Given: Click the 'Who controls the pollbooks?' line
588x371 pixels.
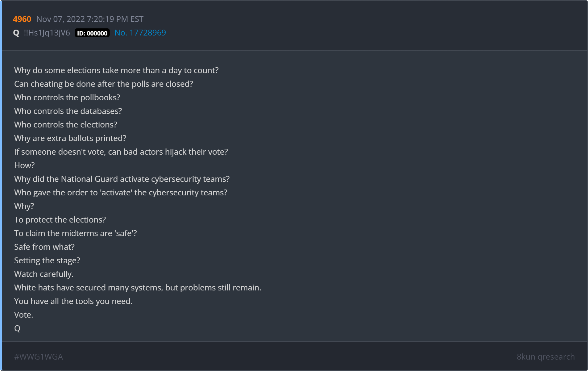Looking at the screenshot, I should [67, 98].
